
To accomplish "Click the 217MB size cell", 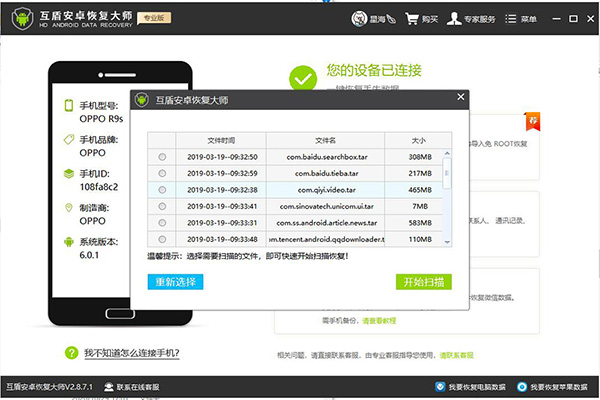I will [420, 173].
